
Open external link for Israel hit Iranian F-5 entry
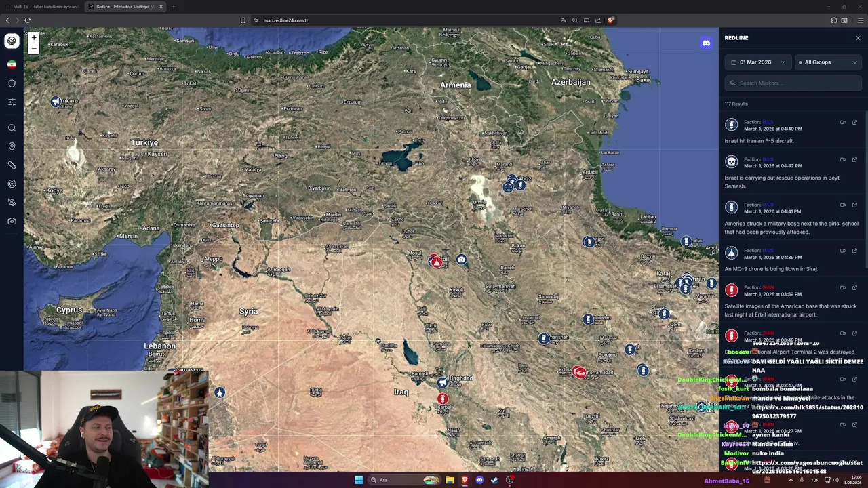[x=854, y=123]
